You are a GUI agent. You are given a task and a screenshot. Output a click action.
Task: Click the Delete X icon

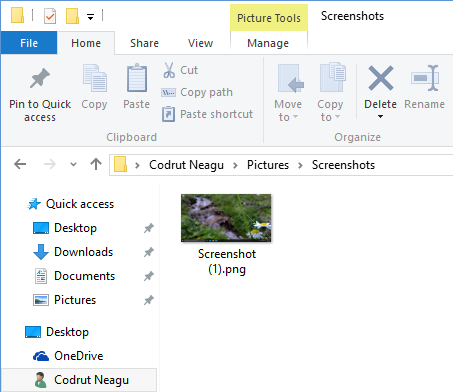pos(380,78)
